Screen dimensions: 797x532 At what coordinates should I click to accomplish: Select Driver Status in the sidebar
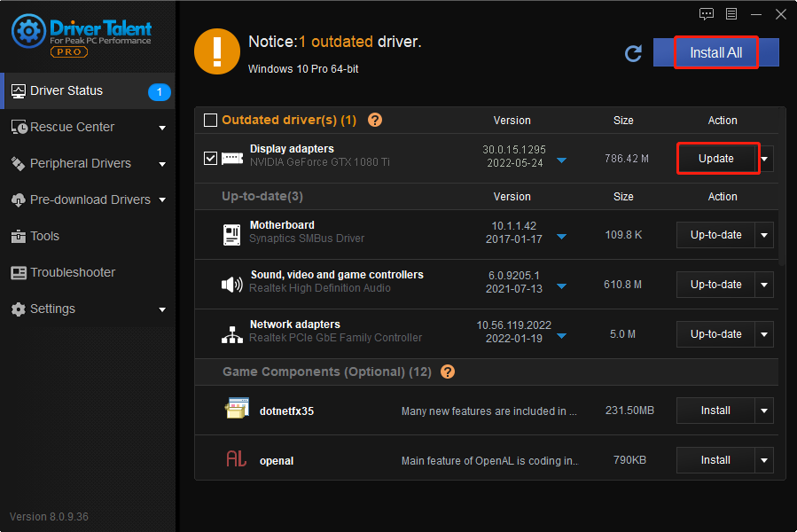[x=88, y=91]
